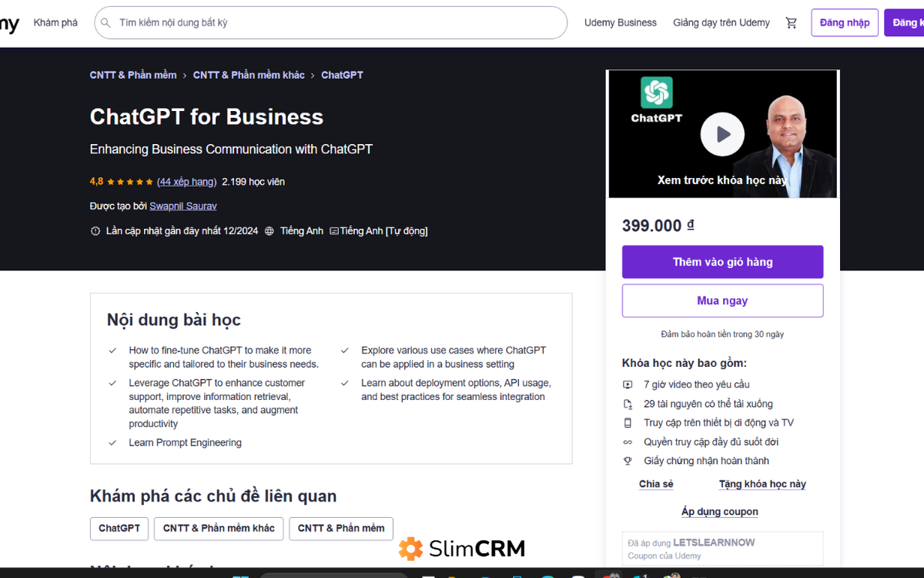924x578 pixels.
Task: Click the ChatGPT for Business title
Action: click(x=206, y=117)
